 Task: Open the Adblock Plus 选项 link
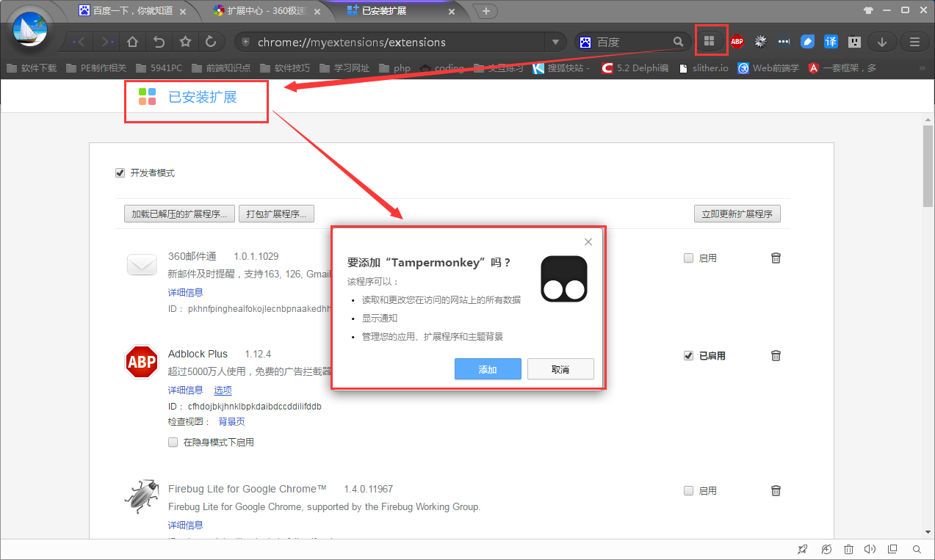(223, 390)
